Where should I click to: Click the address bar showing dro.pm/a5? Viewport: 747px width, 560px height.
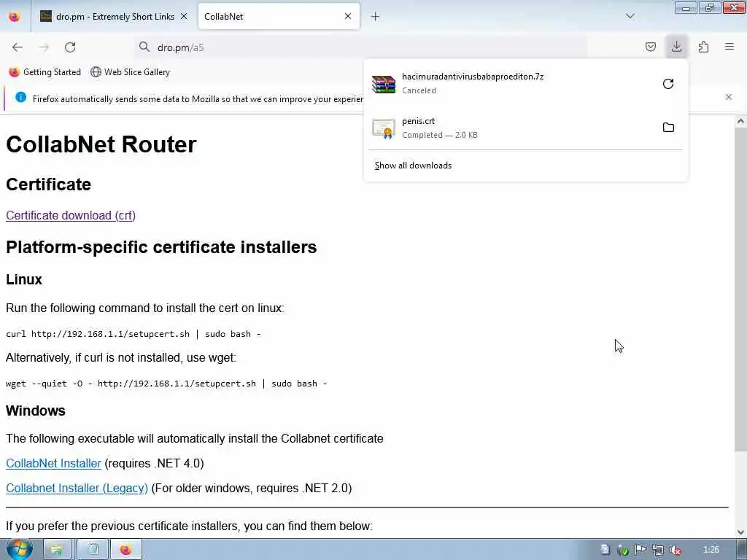(x=360, y=47)
